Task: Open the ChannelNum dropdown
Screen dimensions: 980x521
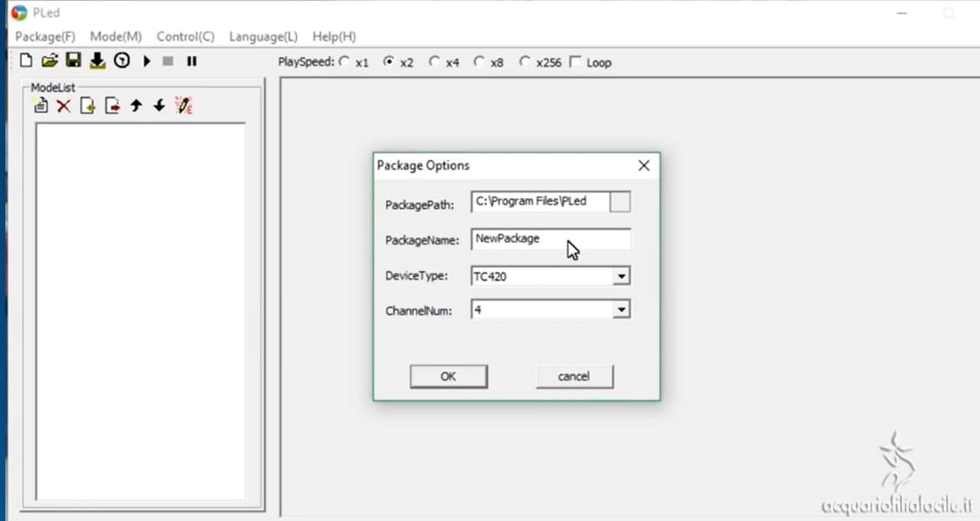Action: 622,310
